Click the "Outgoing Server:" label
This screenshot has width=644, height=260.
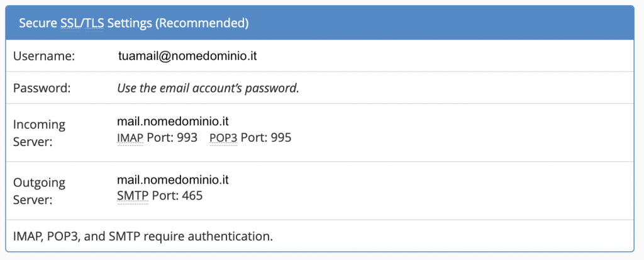pyautogui.click(x=39, y=191)
